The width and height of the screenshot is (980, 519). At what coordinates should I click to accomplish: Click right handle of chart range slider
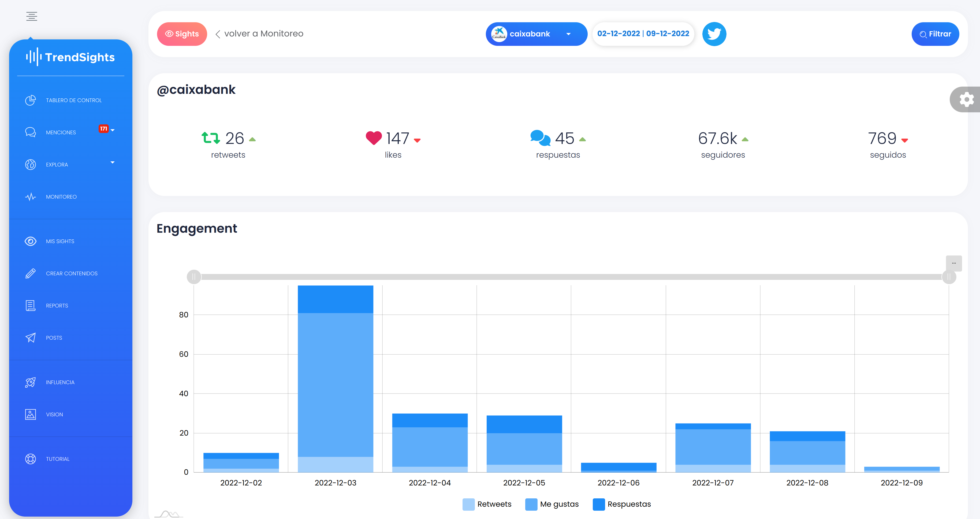point(949,277)
